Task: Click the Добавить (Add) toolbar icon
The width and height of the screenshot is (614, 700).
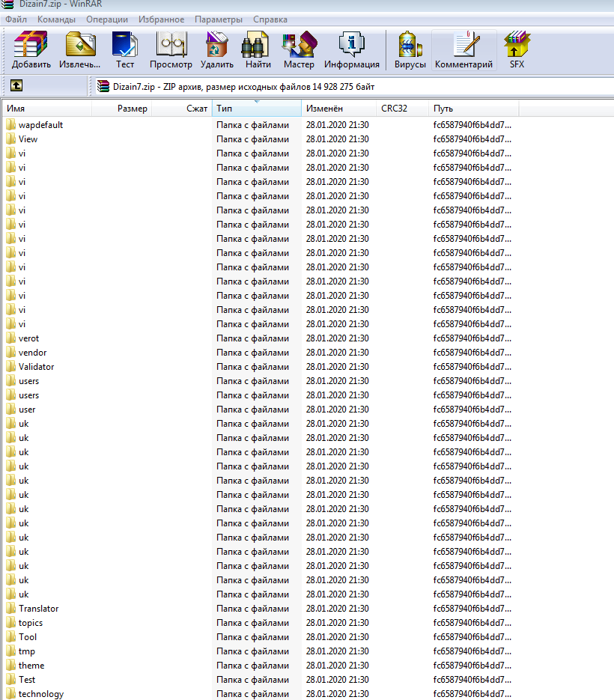Action: point(31,50)
